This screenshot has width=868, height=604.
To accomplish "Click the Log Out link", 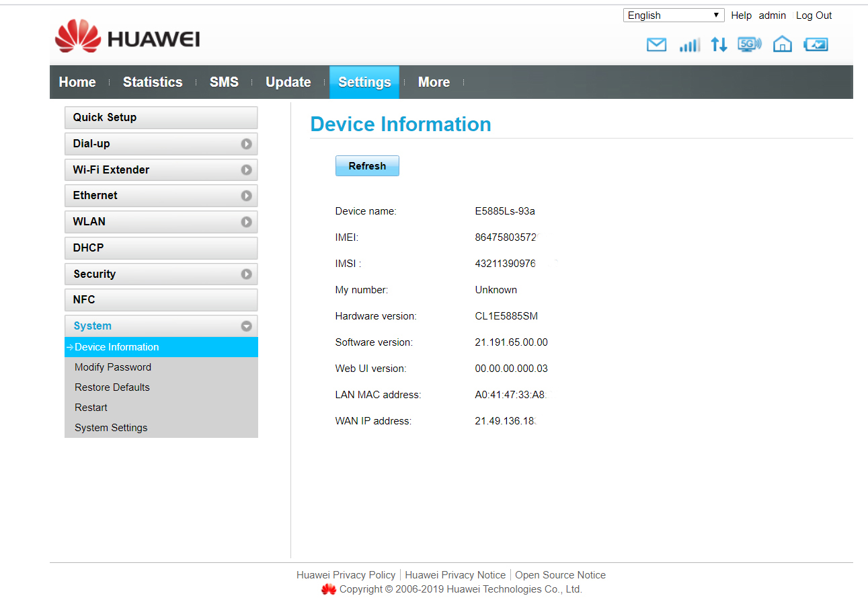I will [x=814, y=15].
